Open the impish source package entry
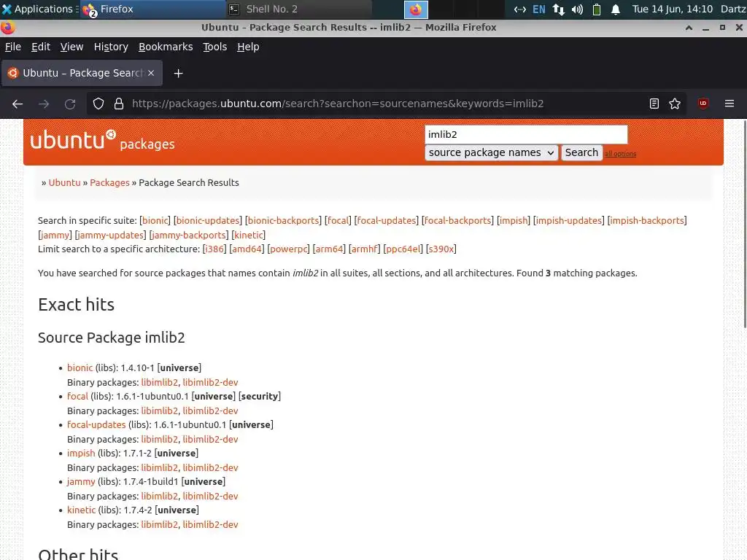This screenshot has height=560, width=747. [81, 454]
